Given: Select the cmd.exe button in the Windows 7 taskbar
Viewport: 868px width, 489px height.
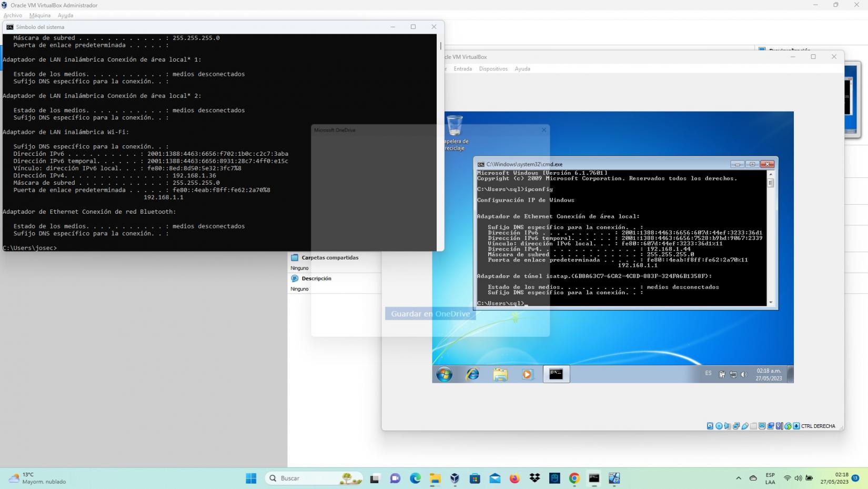Looking at the screenshot, I should pos(556,374).
